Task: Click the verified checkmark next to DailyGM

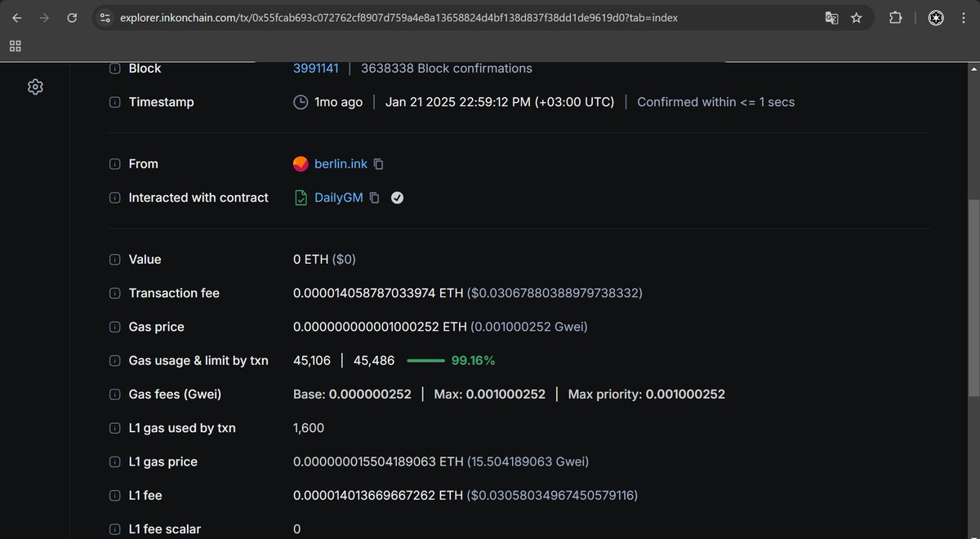Action: coord(397,198)
